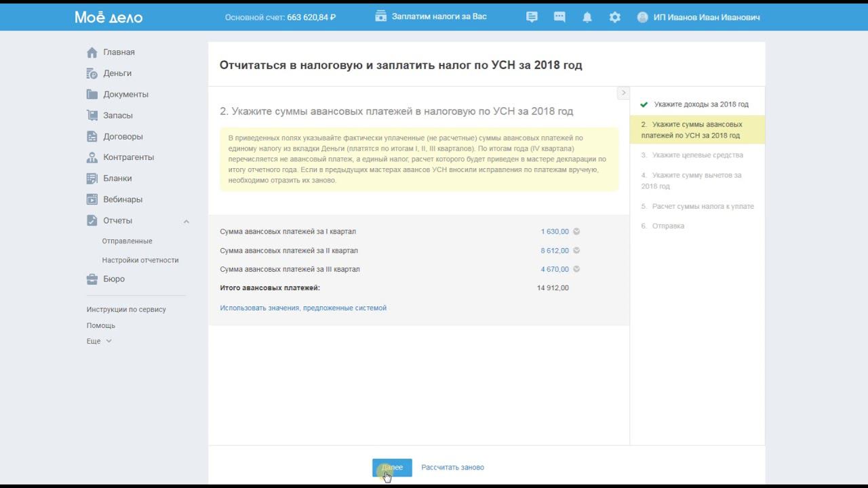
Task: Go to step Укажите доходы за 2018 год
Action: click(701, 104)
